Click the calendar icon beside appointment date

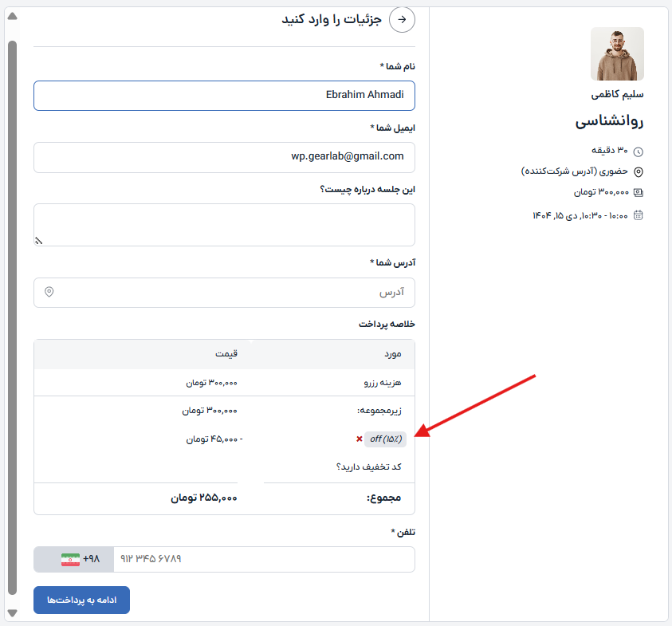(x=638, y=215)
